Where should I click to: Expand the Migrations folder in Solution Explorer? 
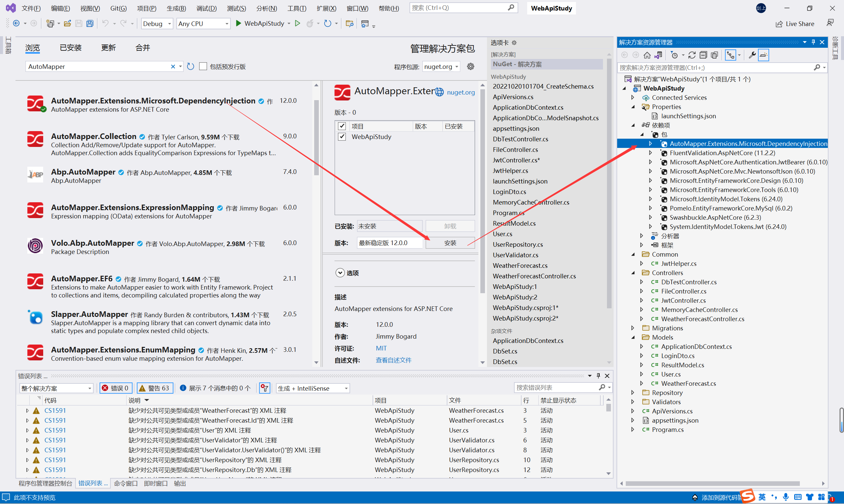tap(633, 328)
